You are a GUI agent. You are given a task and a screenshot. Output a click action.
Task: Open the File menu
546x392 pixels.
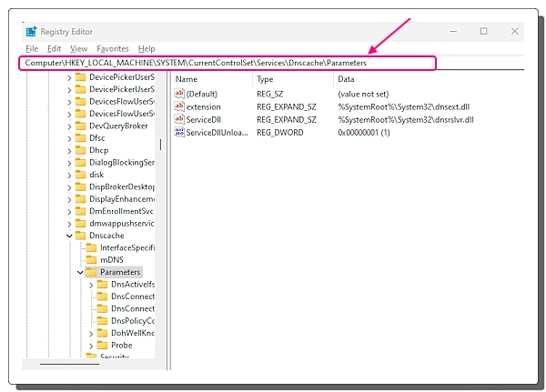(x=32, y=49)
